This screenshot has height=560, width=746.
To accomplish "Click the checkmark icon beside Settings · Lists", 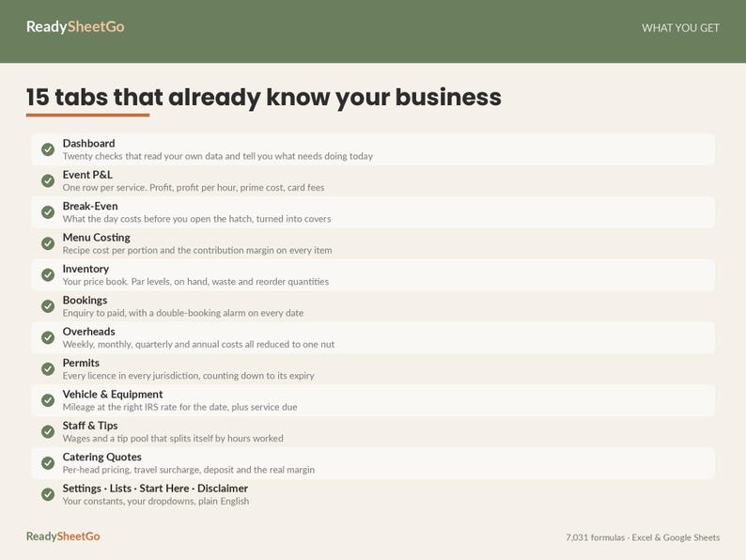I will coord(48,495).
